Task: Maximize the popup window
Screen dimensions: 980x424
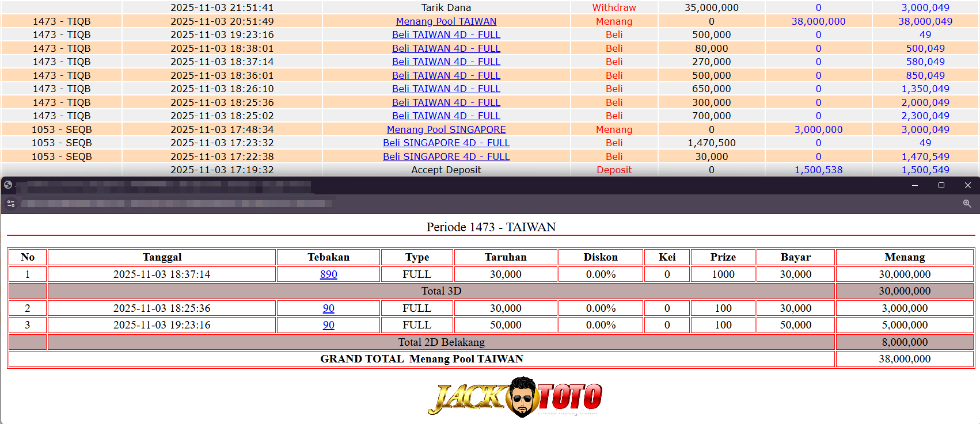Action: pyautogui.click(x=941, y=185)
